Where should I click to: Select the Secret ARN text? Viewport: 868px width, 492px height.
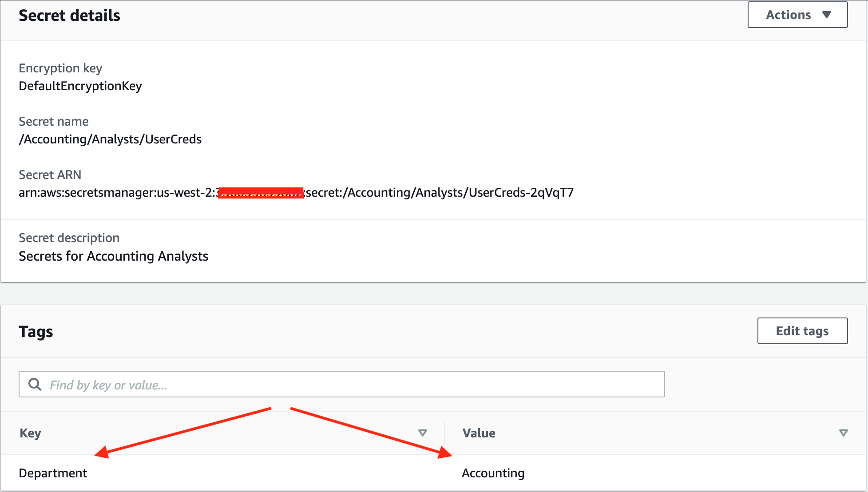click(296, 192)
